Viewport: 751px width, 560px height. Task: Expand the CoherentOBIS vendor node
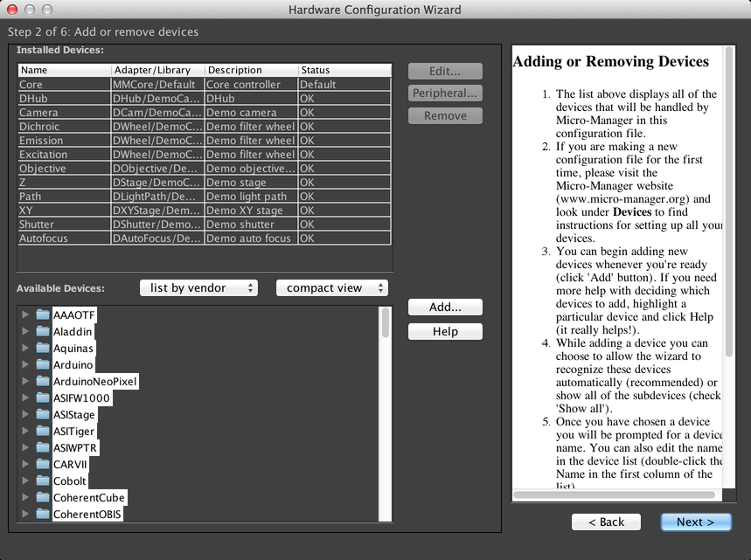(x=25, y=514)
